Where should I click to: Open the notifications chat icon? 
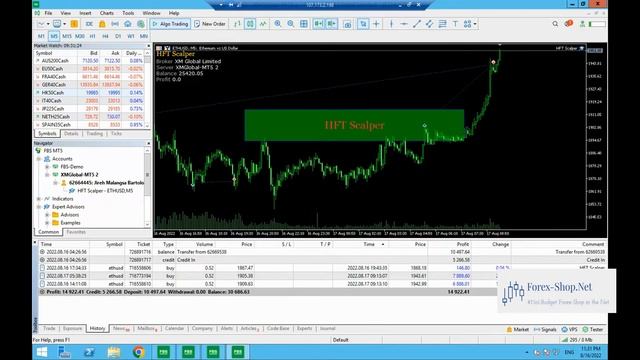click(x=569, y=24)
